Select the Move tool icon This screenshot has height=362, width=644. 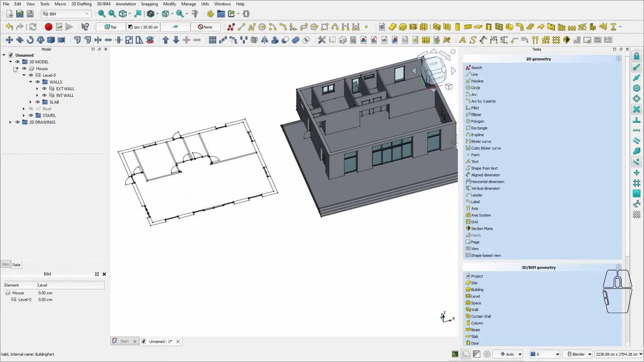(9, 40)
